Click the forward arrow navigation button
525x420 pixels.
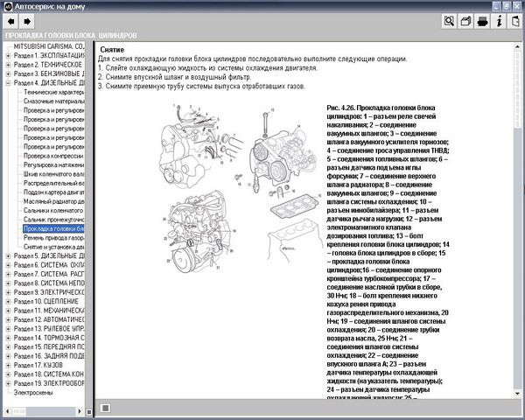(28, 20)
